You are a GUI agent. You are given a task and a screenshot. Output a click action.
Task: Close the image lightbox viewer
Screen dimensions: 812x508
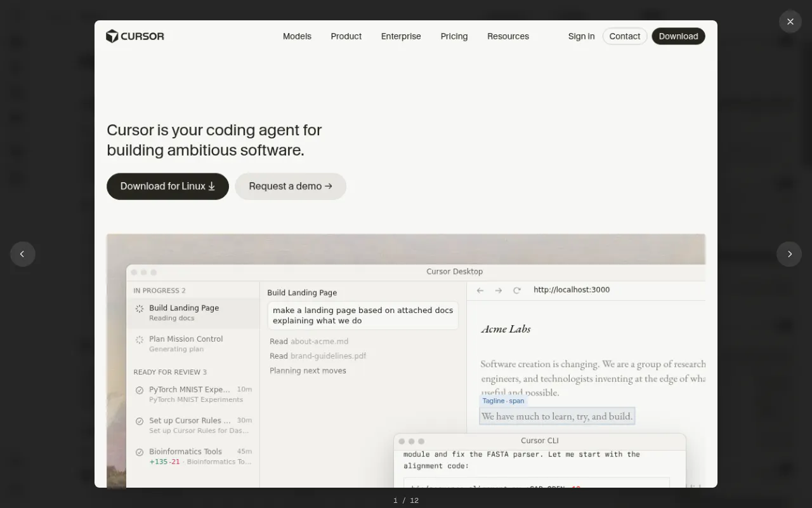point(790,22)
